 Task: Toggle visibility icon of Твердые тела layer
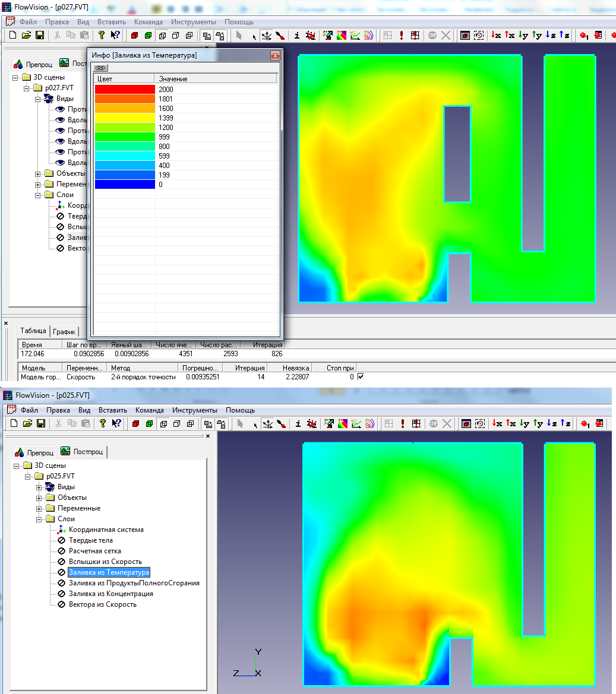(61, 540)
